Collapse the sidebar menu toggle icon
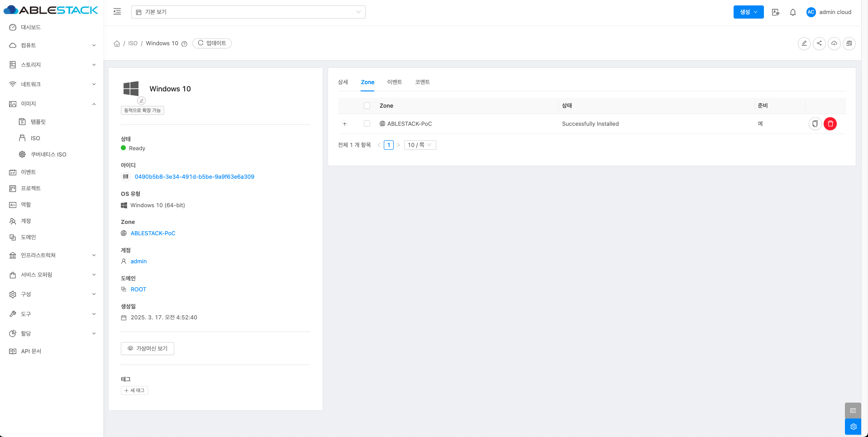868x437 pixels. [x=117, y=12]
